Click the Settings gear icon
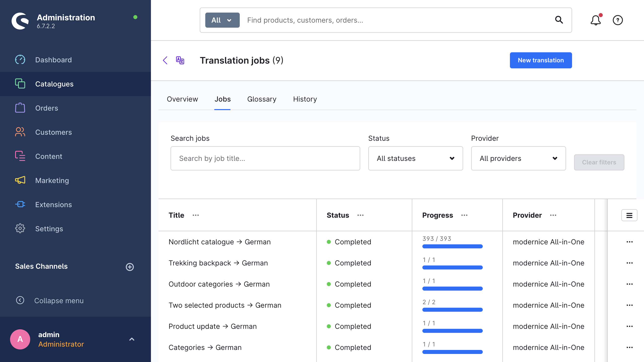The height and width of the screenshot is (362, 644). pyautogui.click(x=20, y=229)
